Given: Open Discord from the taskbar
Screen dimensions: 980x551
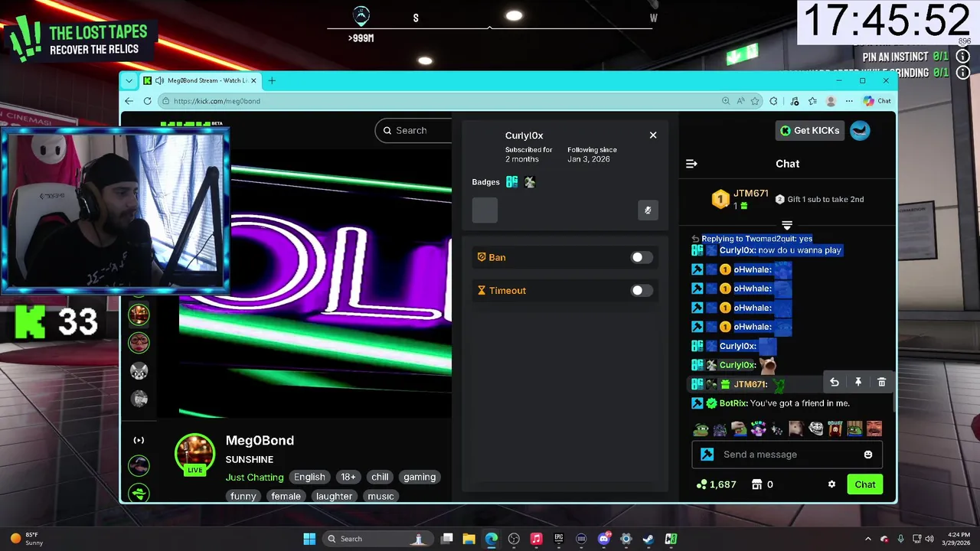Looking at the screenshot, I should click(x=604, y=539).
